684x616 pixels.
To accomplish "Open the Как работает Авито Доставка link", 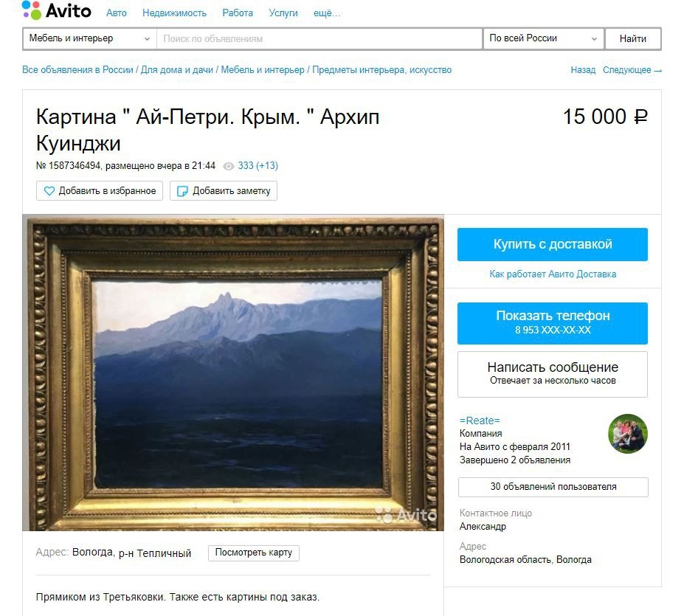I will point(553,274).
